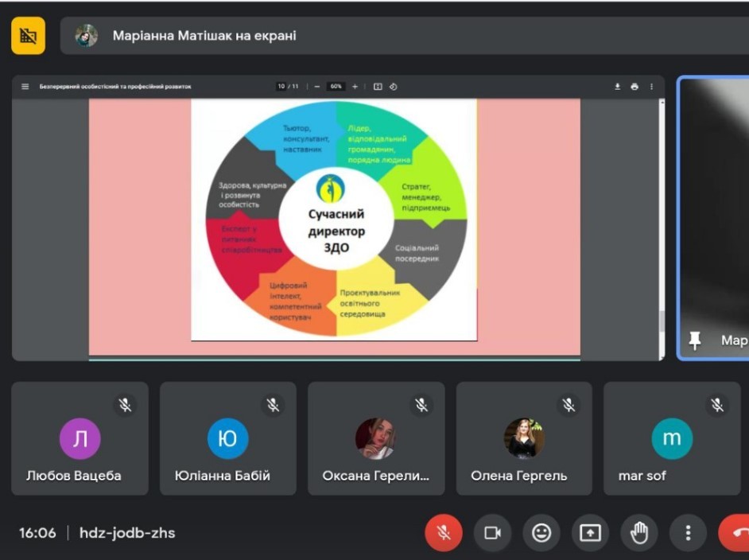749x560 pixels.
Task: Toggle the microphone mute button
Action: [x=444, y=533]
